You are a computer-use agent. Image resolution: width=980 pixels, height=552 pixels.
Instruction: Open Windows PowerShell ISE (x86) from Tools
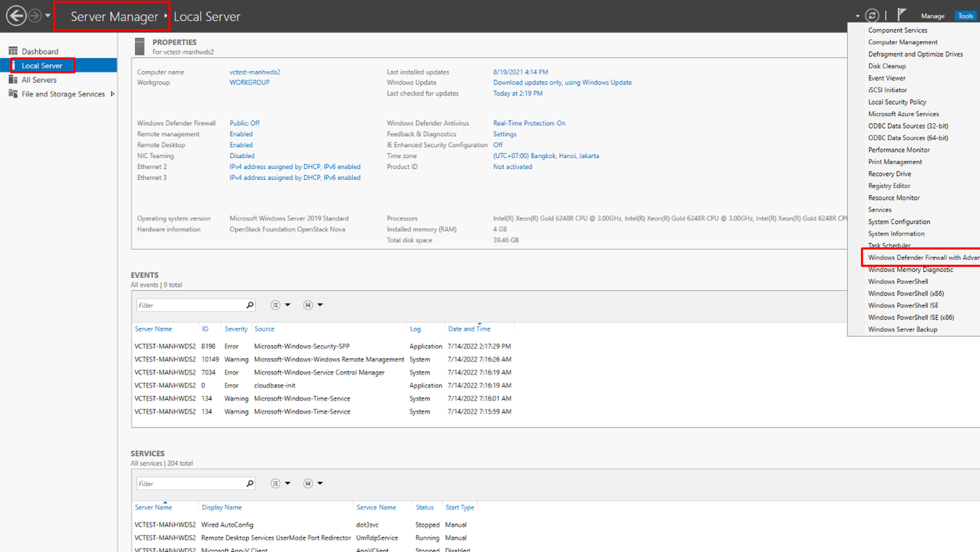911,318
